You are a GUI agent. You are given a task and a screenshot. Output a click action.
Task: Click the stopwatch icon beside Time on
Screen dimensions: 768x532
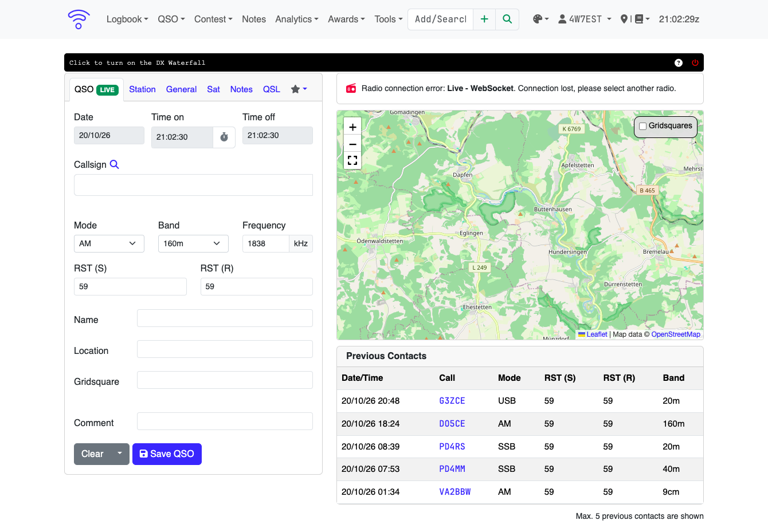click(224, 137)
